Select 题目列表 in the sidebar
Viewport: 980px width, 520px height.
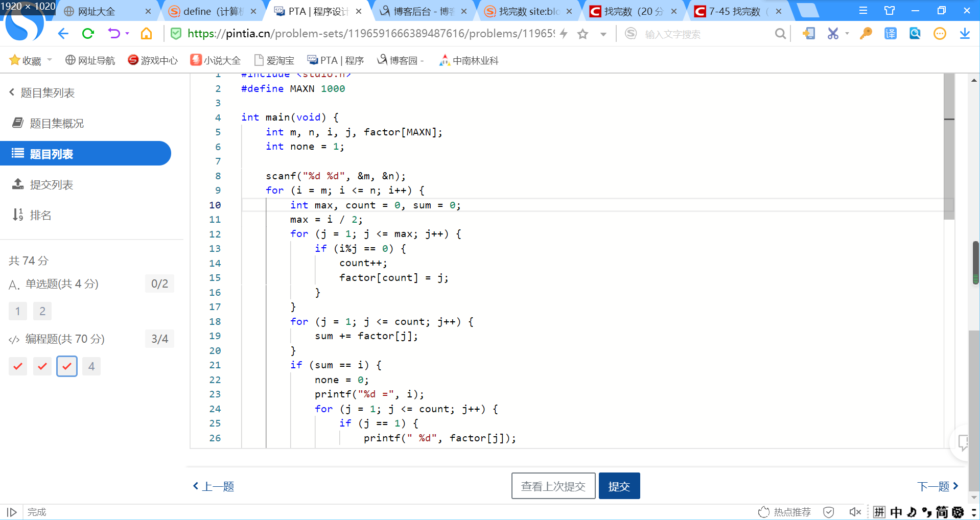pyautogui.click(x=85, y=154)
